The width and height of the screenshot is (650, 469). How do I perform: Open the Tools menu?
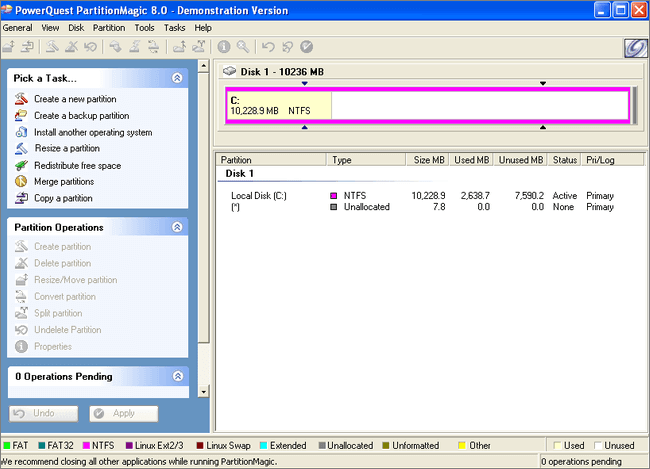[144, 28]
